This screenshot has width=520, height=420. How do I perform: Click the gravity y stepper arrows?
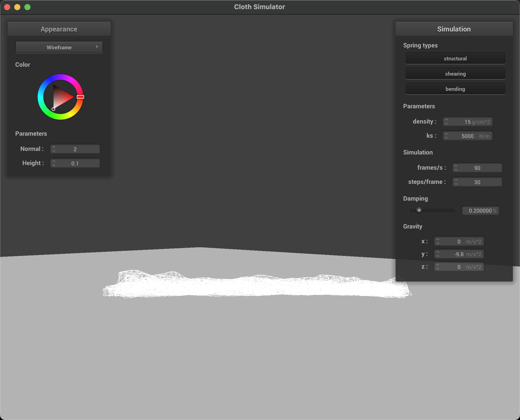click(x=438, y=254)
